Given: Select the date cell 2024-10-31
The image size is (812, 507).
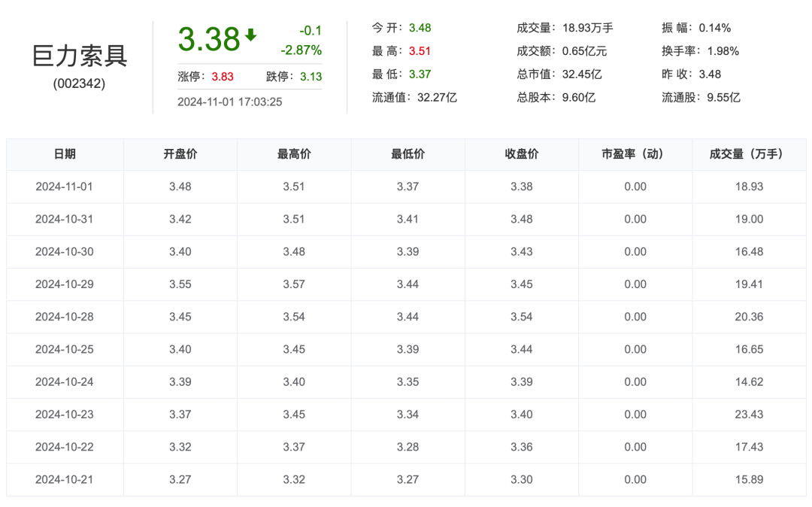Looking at the screenshot, I should click(x=64, y=219).
